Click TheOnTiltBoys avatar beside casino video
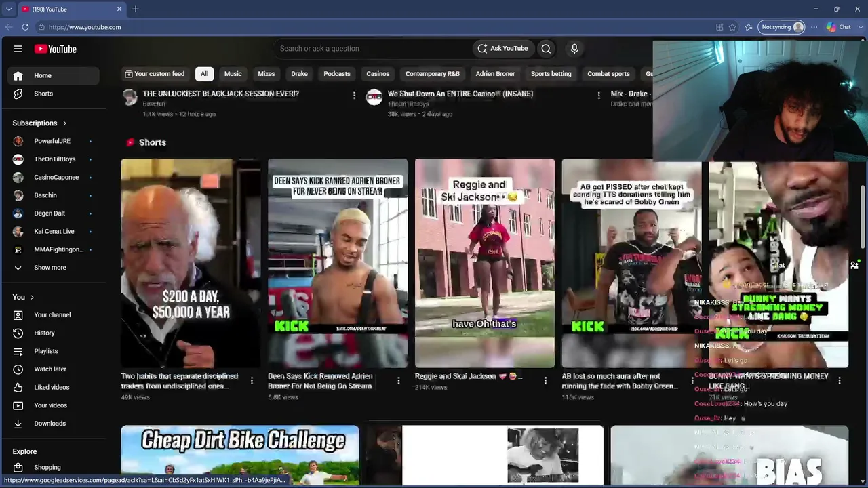The image size is (868, 488). click(374, 98)
